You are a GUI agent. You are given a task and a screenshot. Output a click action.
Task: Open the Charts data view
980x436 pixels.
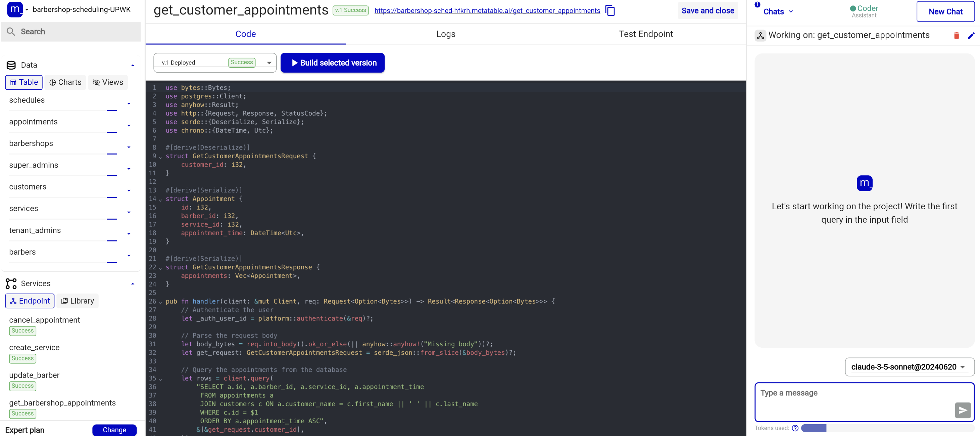click(x=65, y=82)
